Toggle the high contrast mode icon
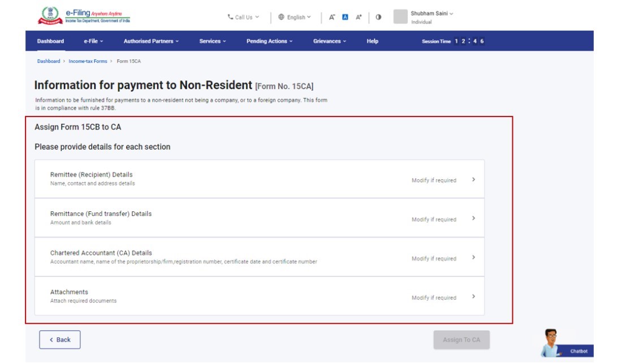The width and height of the screenshot is (622, 364). coord(378,17)
